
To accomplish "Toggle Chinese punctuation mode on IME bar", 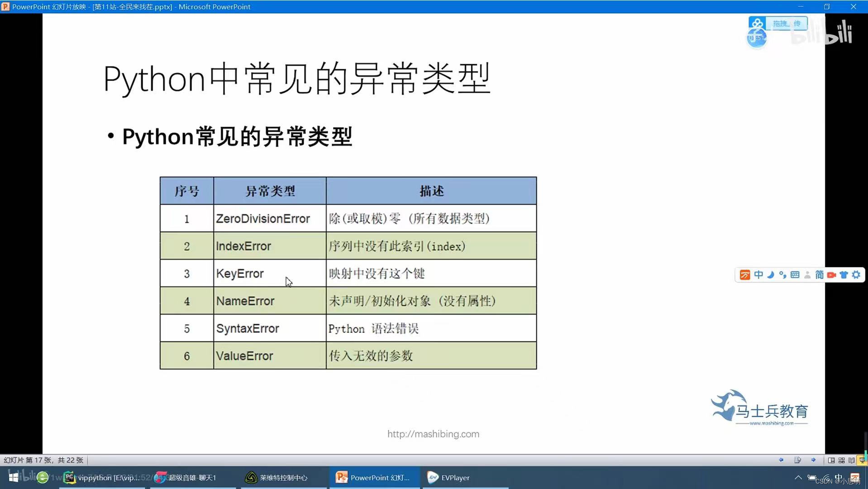I will click(x=782, y=275).
